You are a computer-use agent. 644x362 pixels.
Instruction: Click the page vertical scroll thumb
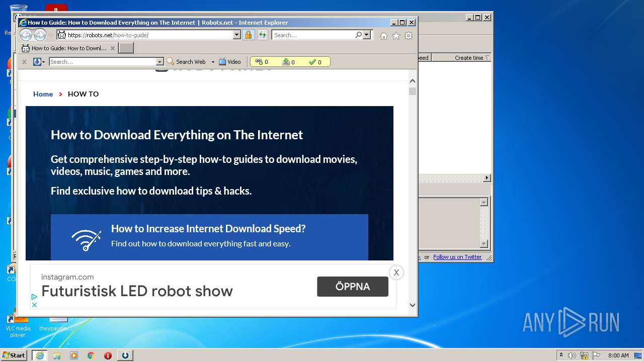click(x=413, y=91)
